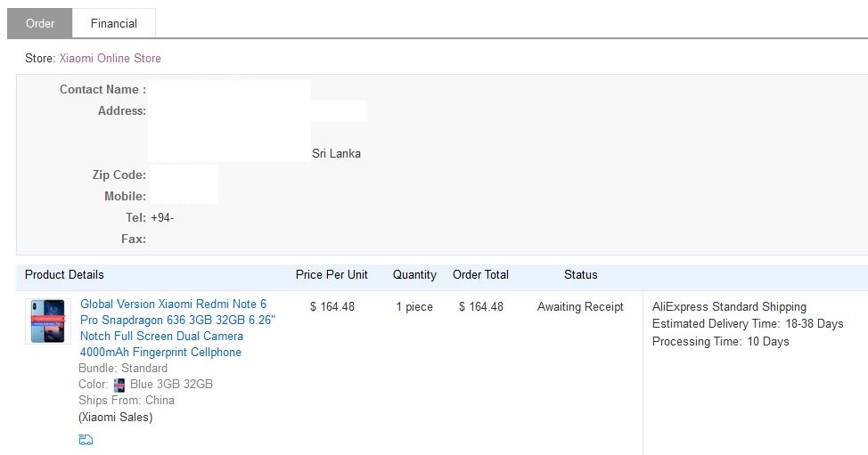Open the Financial tab
Viewport: 868px width, 455px height.
pyautogui.click(x=114, y=23)
